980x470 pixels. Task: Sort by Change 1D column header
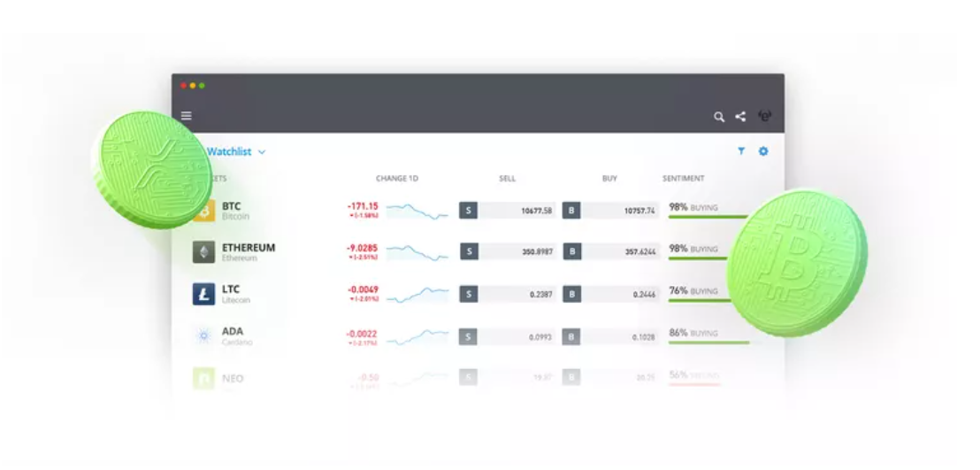[x=396, y=179]
